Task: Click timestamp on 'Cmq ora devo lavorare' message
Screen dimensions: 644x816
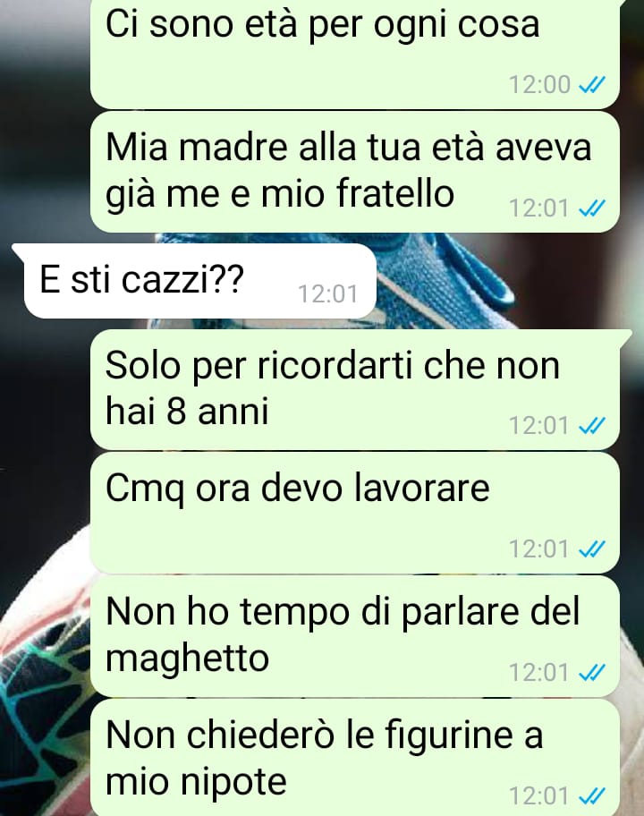Action: (x=539, y=549)
